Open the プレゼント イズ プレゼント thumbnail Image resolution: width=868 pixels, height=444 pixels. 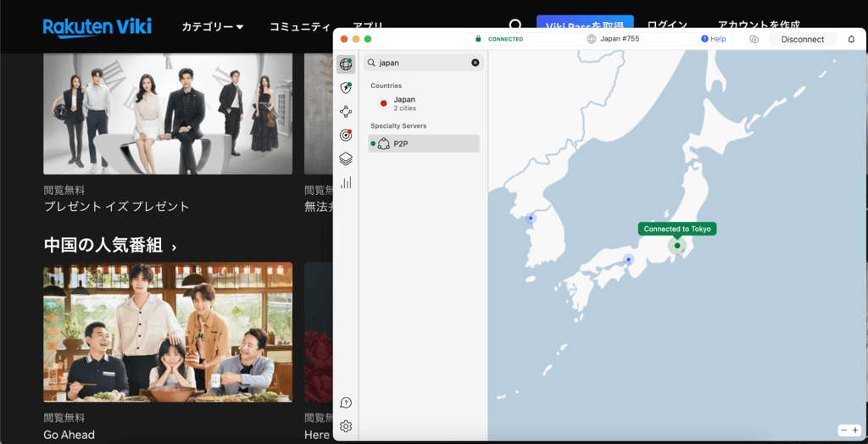tap(168, 114)
